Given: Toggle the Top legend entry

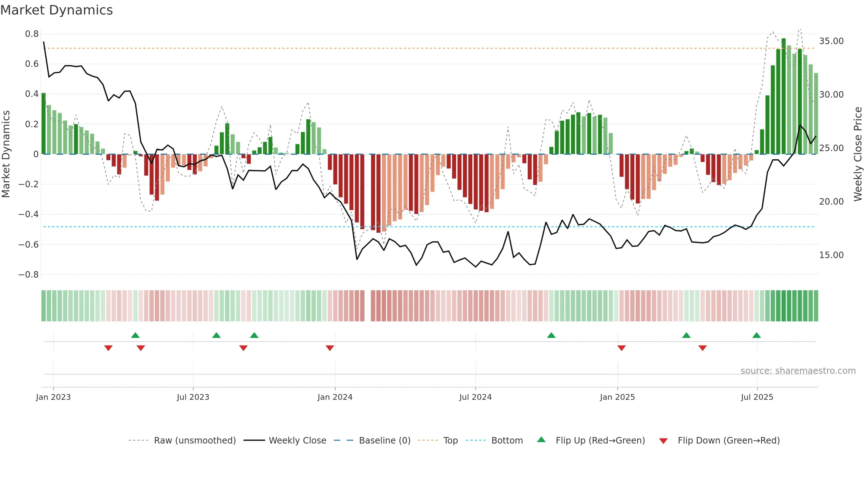Looking at the screenshot, I should (438, 440).
